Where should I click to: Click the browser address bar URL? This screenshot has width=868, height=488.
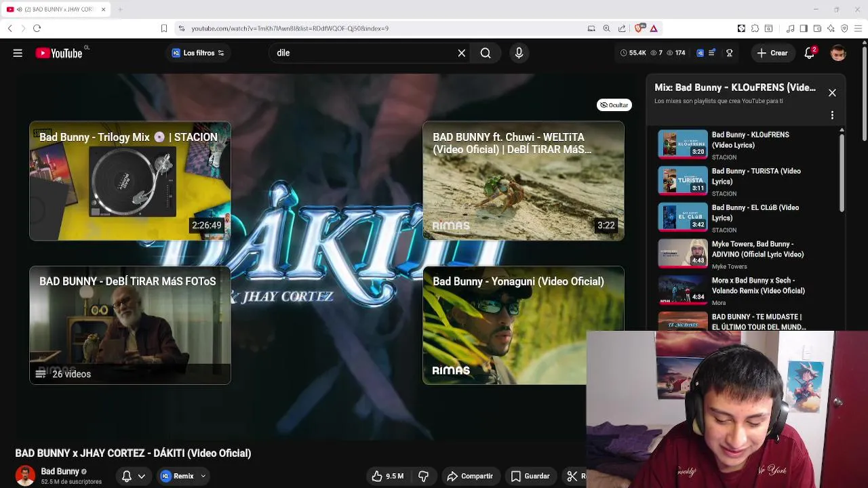click(x=290, y=28)
